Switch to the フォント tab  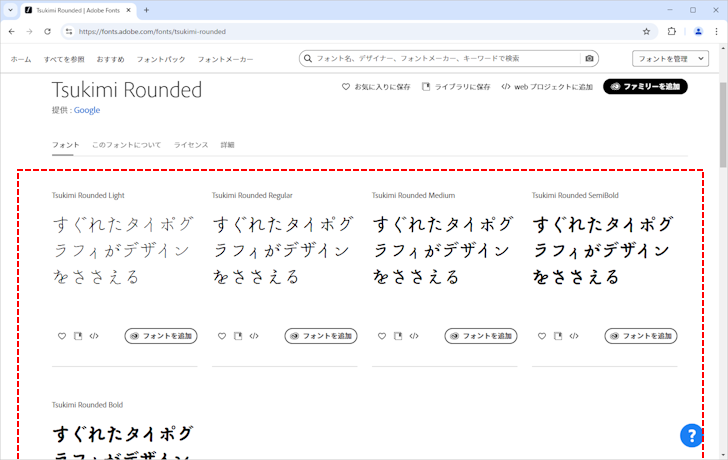pos(65,145)
